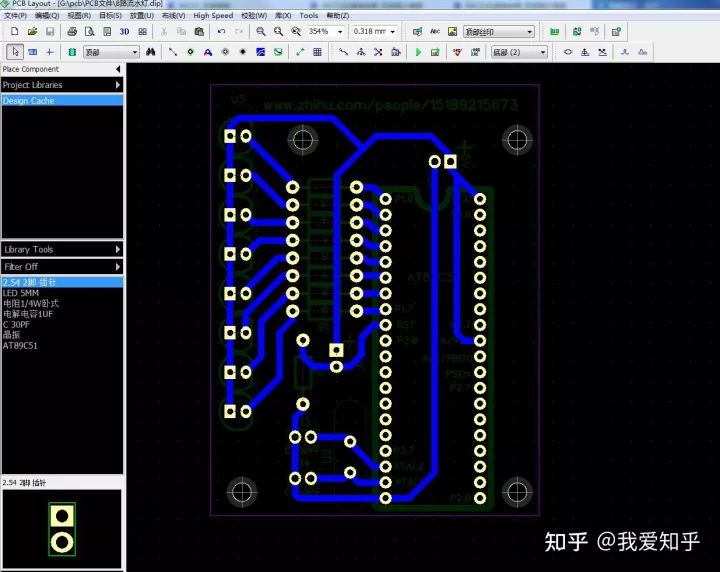Image resolution: width=720 pixels, height=572 pixels.
Task: Find object with the binoculars icon
Action: [151, 52]
